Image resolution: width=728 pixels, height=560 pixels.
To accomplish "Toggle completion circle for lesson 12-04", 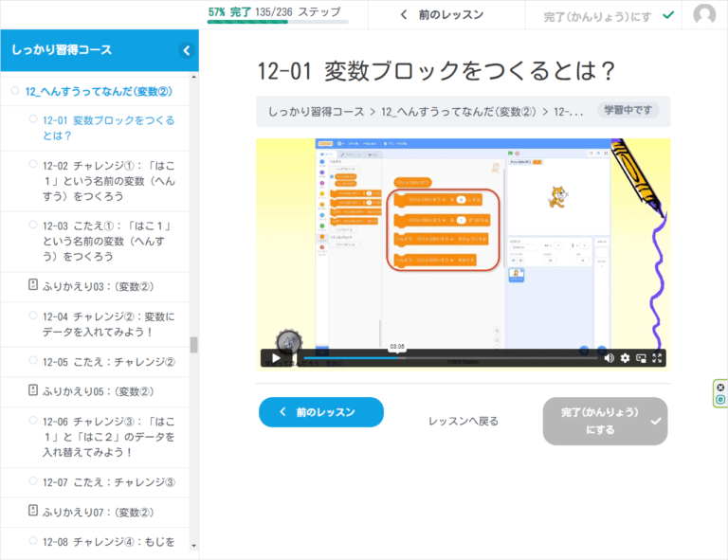I will (x=33, y=316).
